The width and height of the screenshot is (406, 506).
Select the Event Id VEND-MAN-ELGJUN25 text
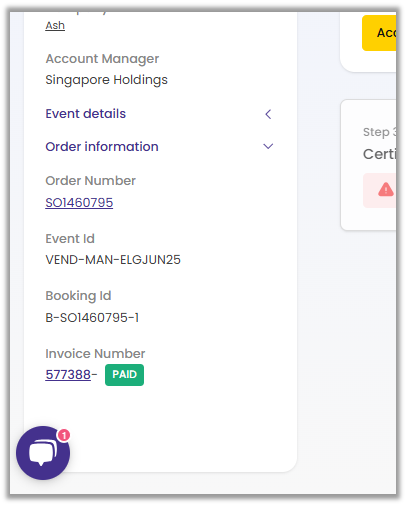113,260
